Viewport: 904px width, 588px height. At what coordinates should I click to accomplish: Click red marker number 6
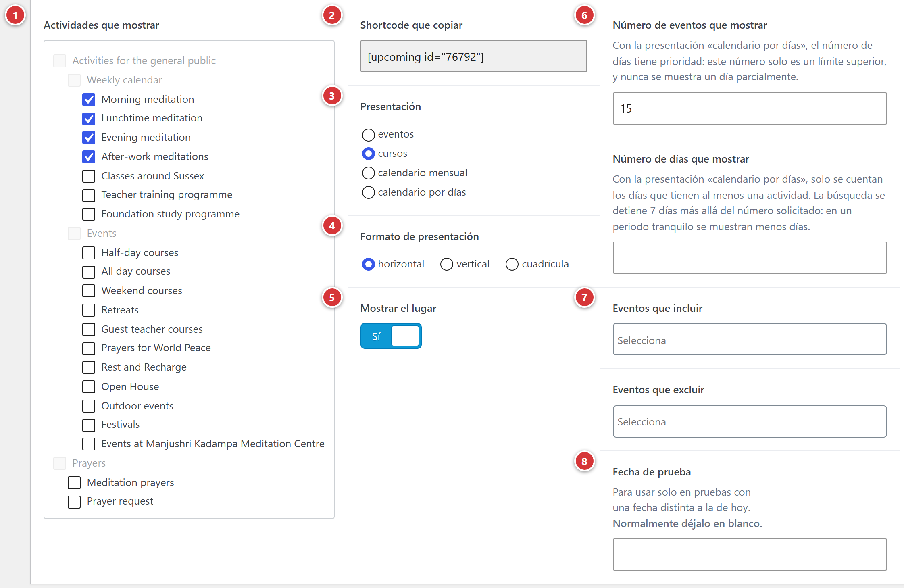pos(584,15)
